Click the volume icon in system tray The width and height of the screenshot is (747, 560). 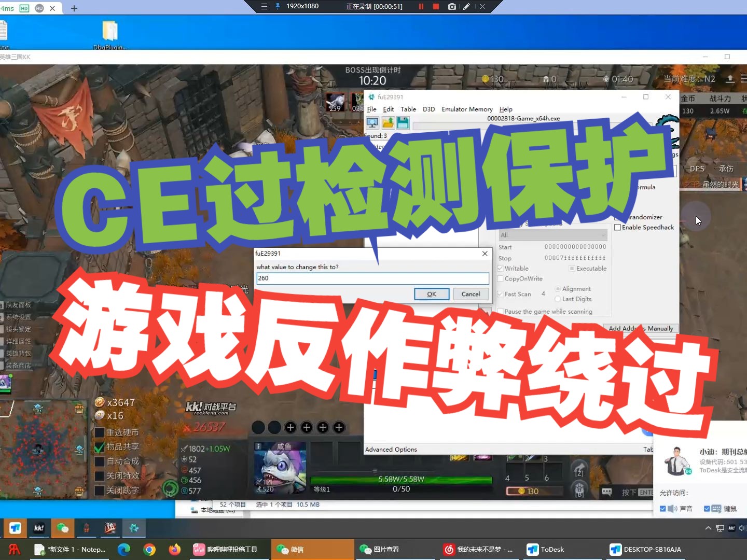[x=742, y=528]
